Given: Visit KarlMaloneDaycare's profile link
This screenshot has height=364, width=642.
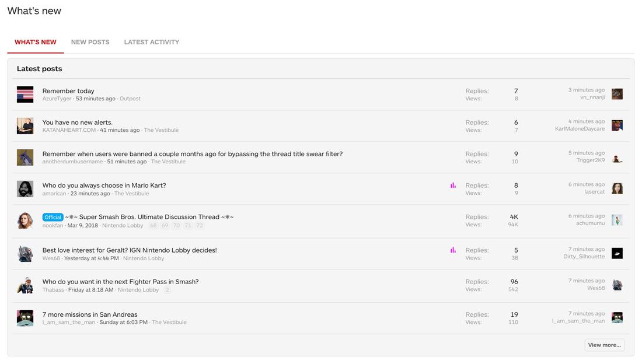Looking at the screenshot, I should [580, 129].
